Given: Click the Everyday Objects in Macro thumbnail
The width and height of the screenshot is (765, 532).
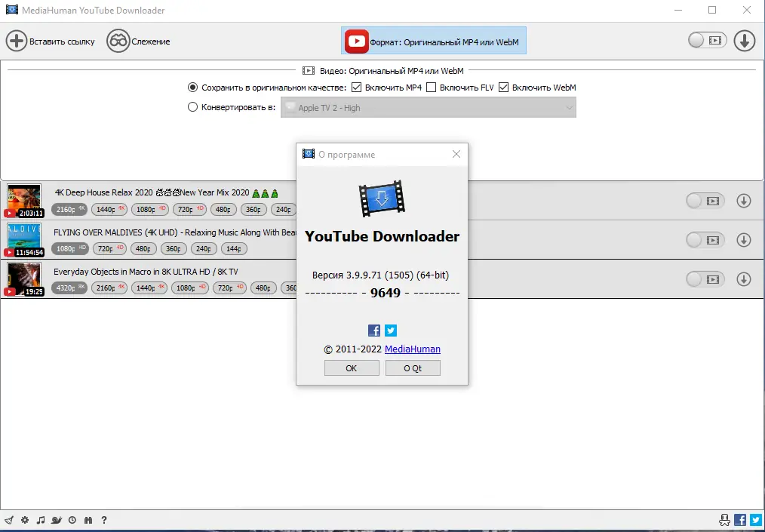Looking at the screenshot, I should 24,279.
